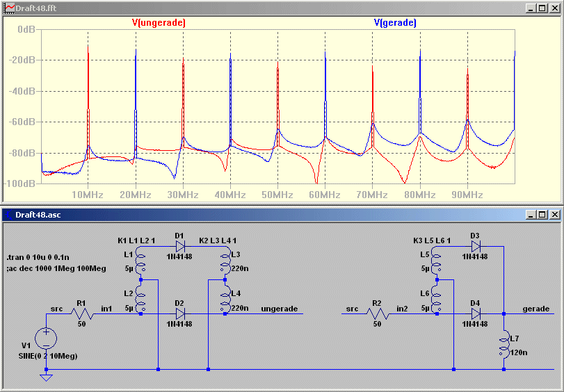The height and width of the screenshot is (392, 564).
Task: Click the Draft48.asc title bar
Action: click(282, 215)
